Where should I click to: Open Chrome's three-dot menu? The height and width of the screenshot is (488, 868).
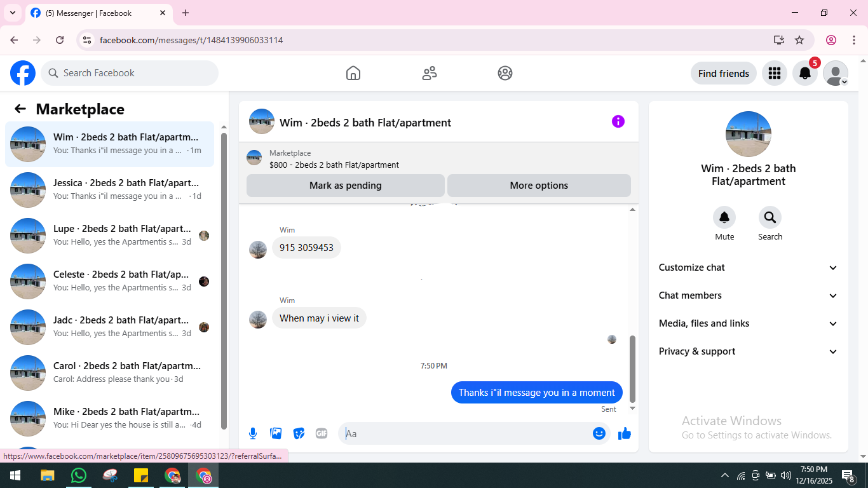854,40
